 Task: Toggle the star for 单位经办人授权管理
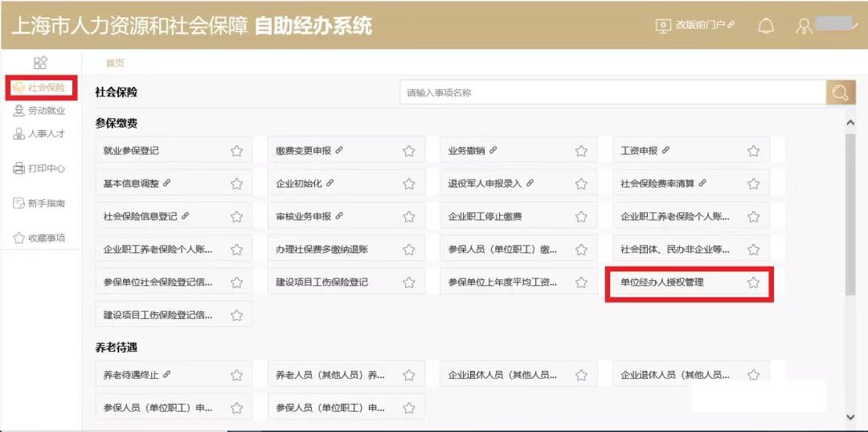[x=753, y=283]
